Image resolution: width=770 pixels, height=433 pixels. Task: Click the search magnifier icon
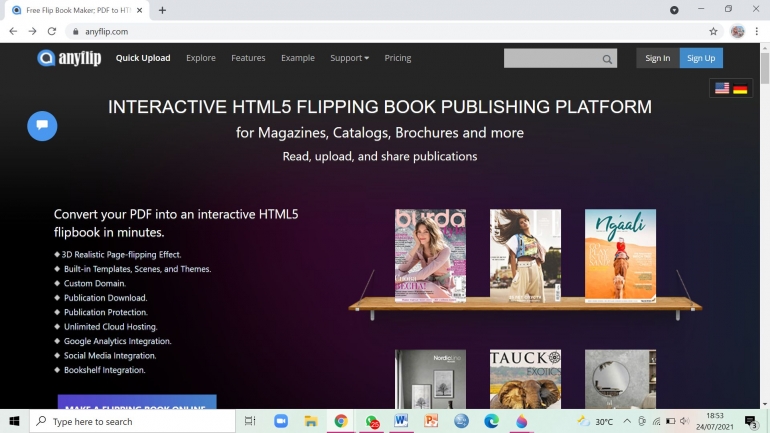(x=607, y=59)
